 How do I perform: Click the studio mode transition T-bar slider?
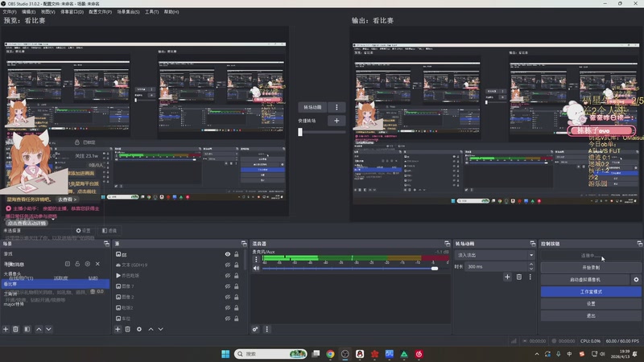(300, 132)
